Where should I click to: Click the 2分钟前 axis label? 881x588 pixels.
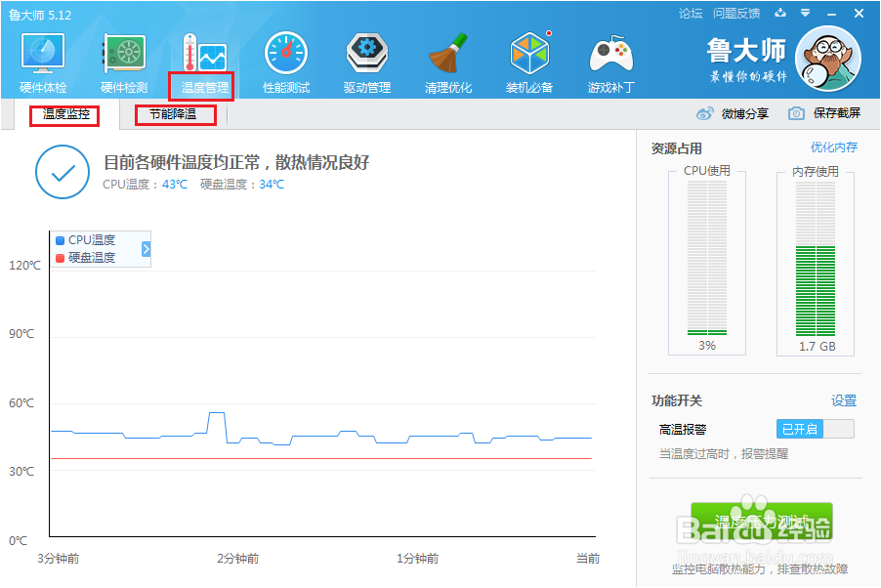[238, 559]
